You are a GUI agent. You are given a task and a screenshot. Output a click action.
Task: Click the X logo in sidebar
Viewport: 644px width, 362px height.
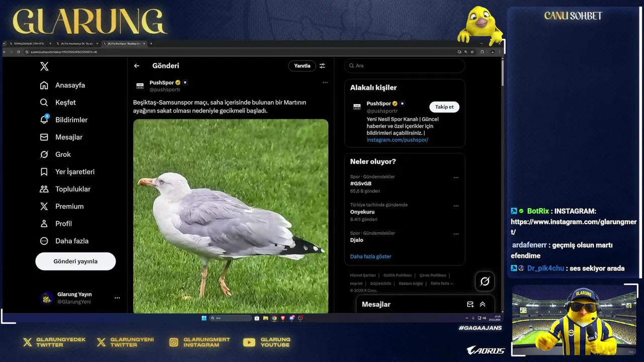pyautogui.click(x=44, y=66)
